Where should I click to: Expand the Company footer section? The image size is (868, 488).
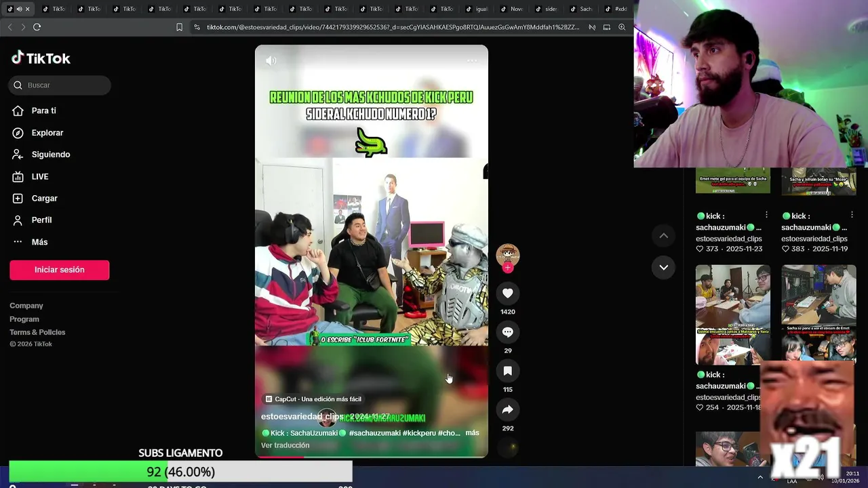pos(26,306)
